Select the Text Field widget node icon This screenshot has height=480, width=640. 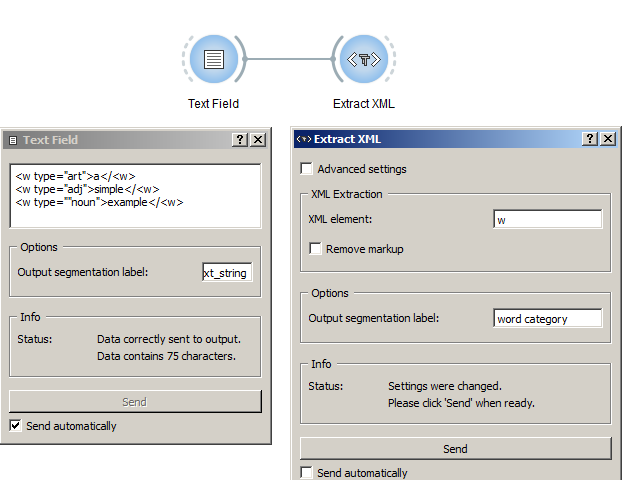coord(214,59)
